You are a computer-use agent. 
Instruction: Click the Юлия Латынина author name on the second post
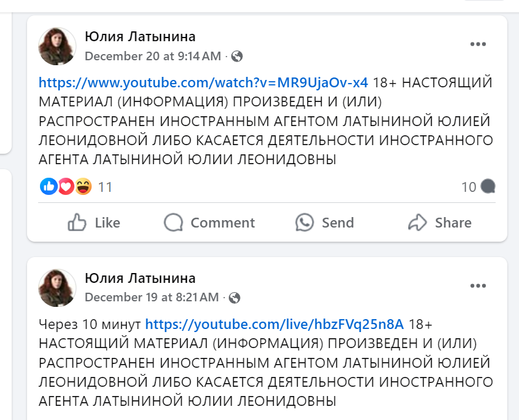(140, 277)
